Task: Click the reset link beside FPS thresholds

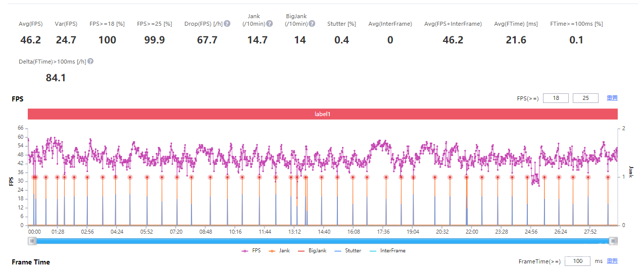Action: click(x=612, y=98)
